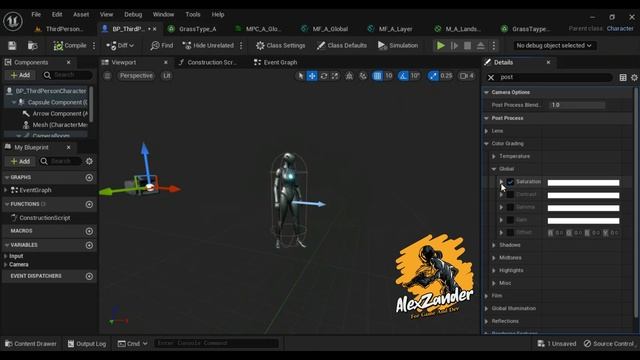Toggle scale snapping
Viewport: 640px width, 360px height.
433,76
